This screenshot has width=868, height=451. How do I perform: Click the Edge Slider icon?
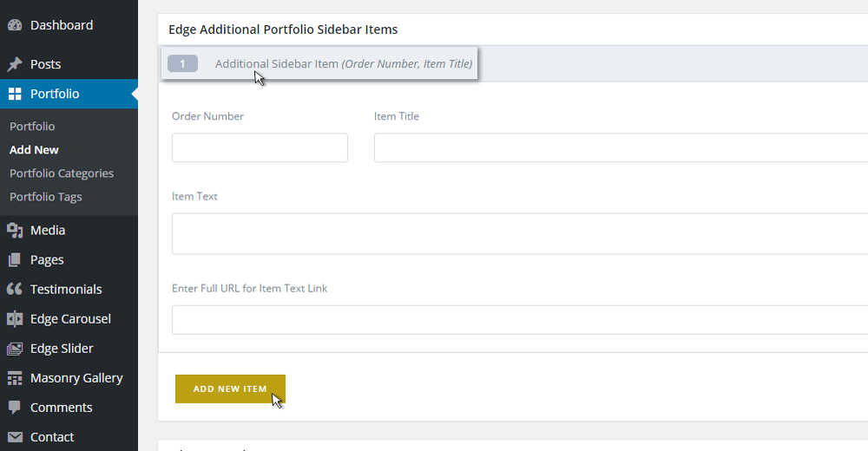click(15, 349)
